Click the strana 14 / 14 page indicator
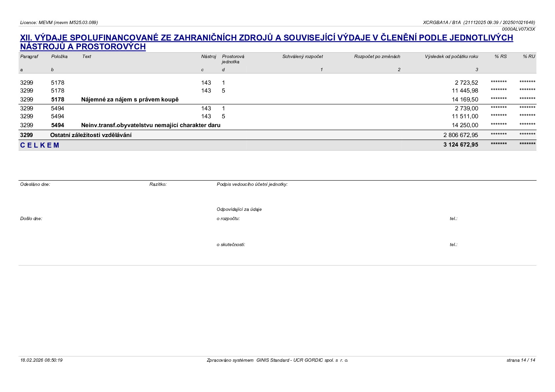The height and width of the screenshot is (392, 555). (521, 360)
